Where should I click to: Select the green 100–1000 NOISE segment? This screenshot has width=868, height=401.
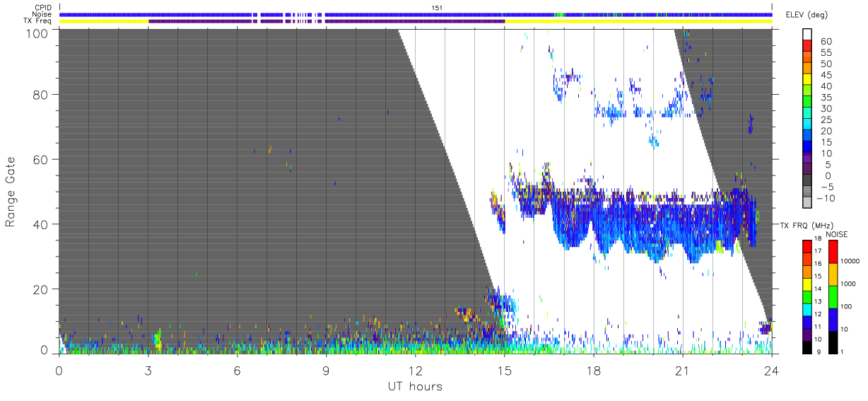[x=832, y=296]
